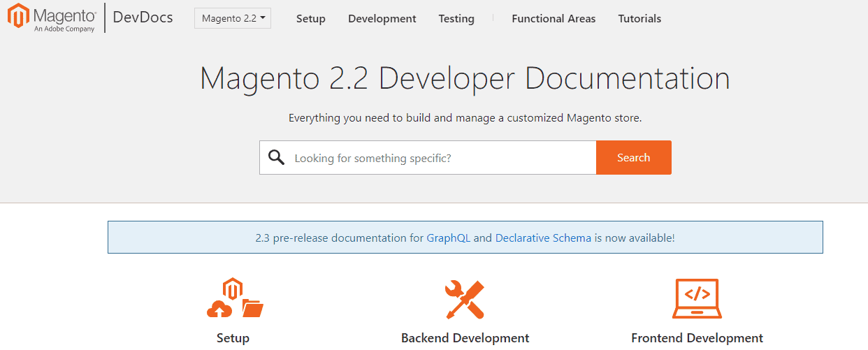
Task: Open the Setup menu in top navigation
Action: [310, 19]
